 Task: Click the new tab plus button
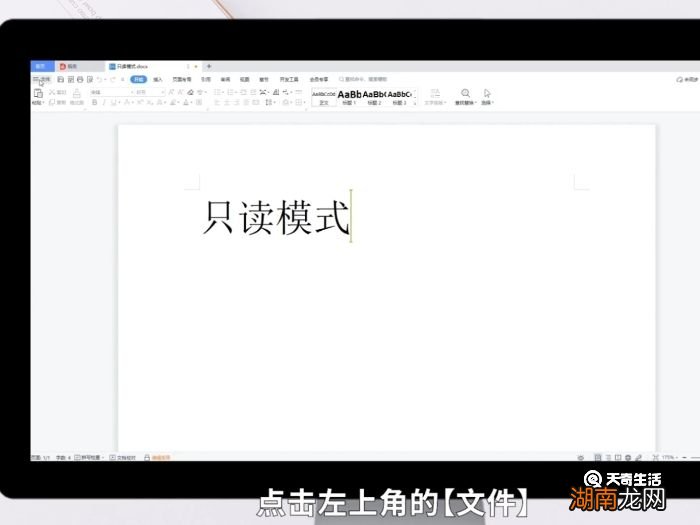coord(209,66)
